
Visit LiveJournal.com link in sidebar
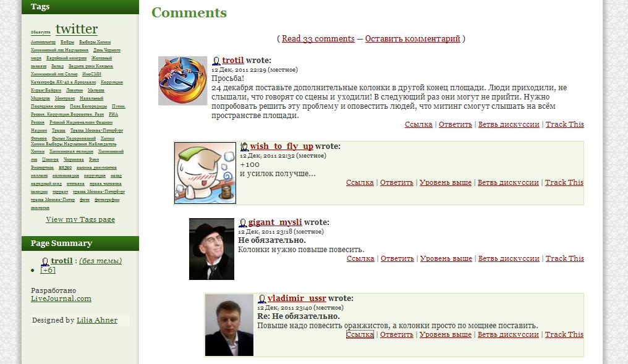(x=61, y=298)
